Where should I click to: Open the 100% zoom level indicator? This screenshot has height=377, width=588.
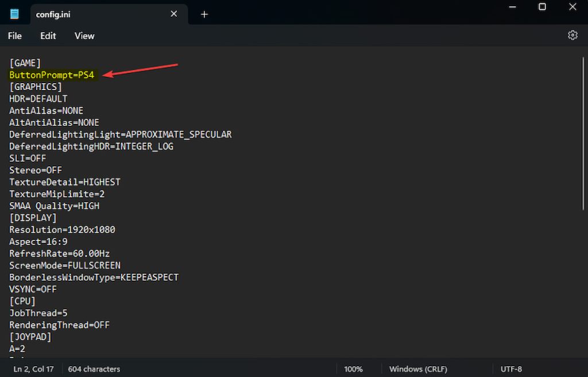pos(353,369)
